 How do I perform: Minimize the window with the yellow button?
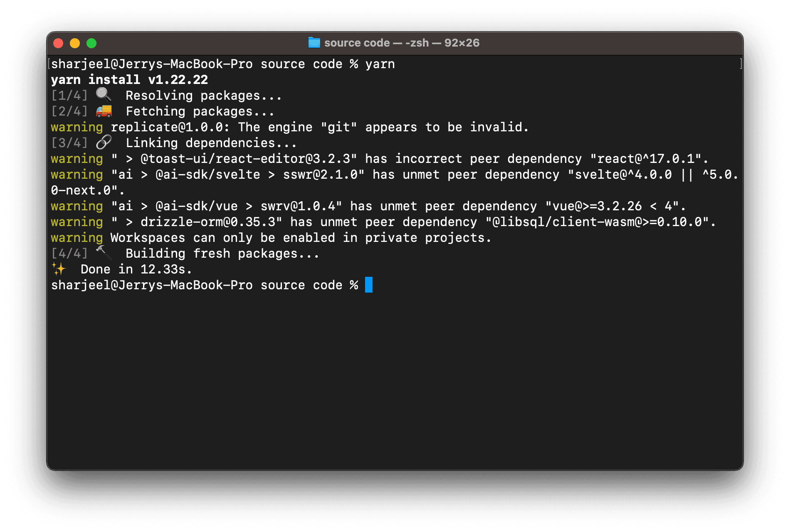click(x=75, y=43)
